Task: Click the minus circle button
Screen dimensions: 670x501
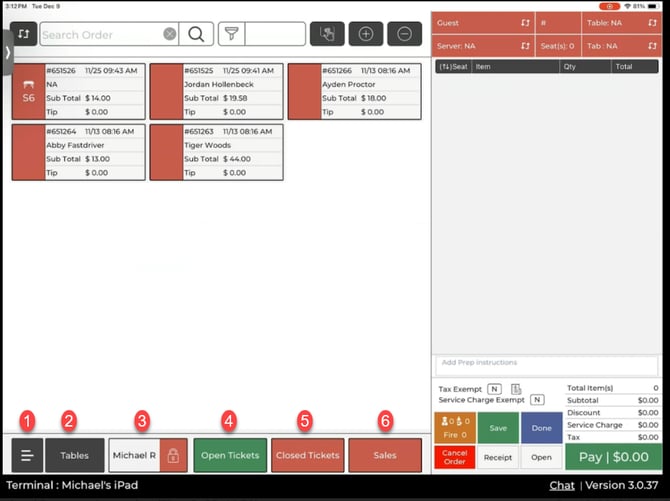Action: [404, 34]
